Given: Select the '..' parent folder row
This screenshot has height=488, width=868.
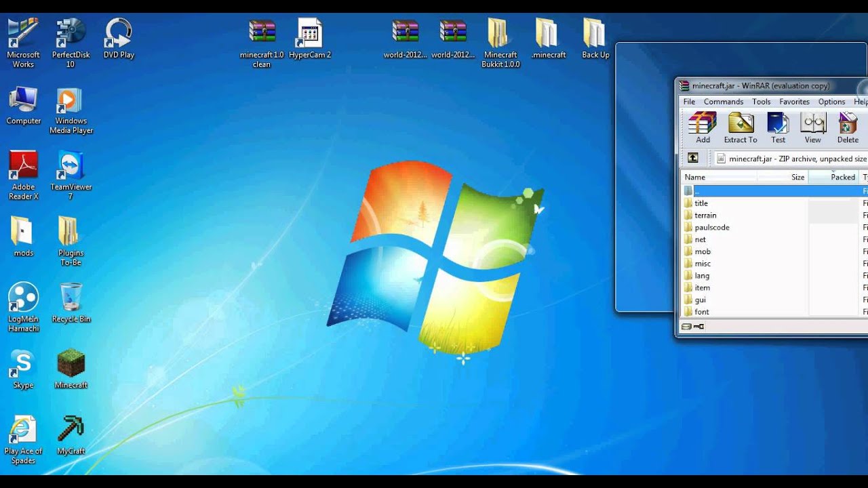Looking at the screenshot, I should click(x=774, y=191).
